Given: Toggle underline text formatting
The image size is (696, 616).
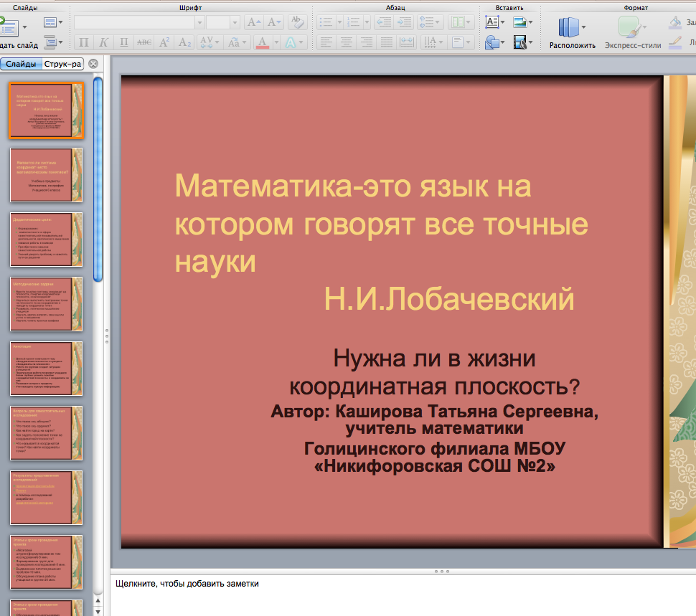Looking at the screenshot, I should click(x=124, y=42).
